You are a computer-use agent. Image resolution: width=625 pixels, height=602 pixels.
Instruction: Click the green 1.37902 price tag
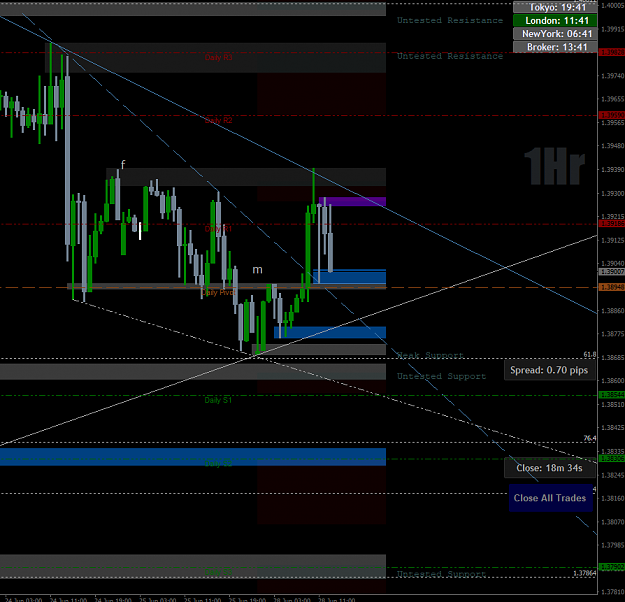(x=612, y=567)
